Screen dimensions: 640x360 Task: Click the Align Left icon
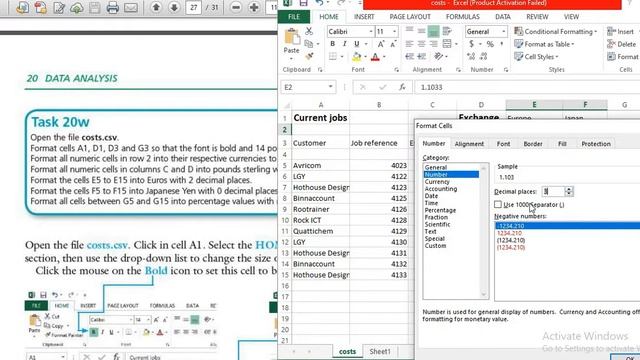click(409, 44)
